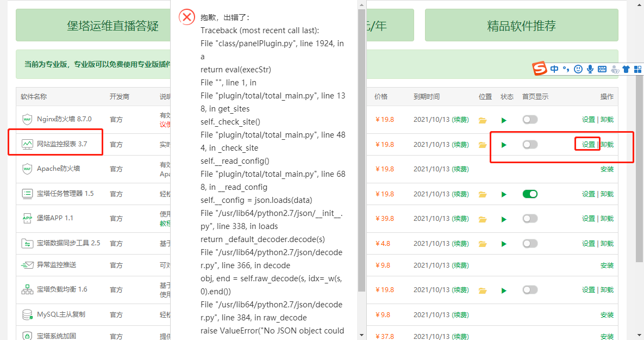644x340 pixels.
Task: Turn off 首页显示 for 宝塔任务管理器
Action: tap(530, 194)
